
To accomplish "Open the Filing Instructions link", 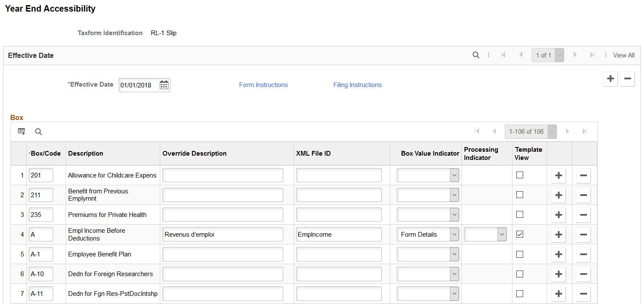I will (357, 85).
